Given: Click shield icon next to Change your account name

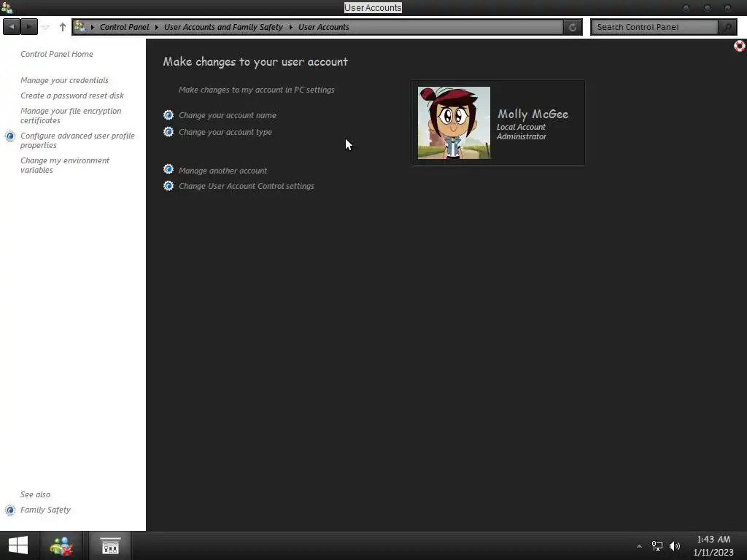Looking at the screenshot, I should 169,114.
